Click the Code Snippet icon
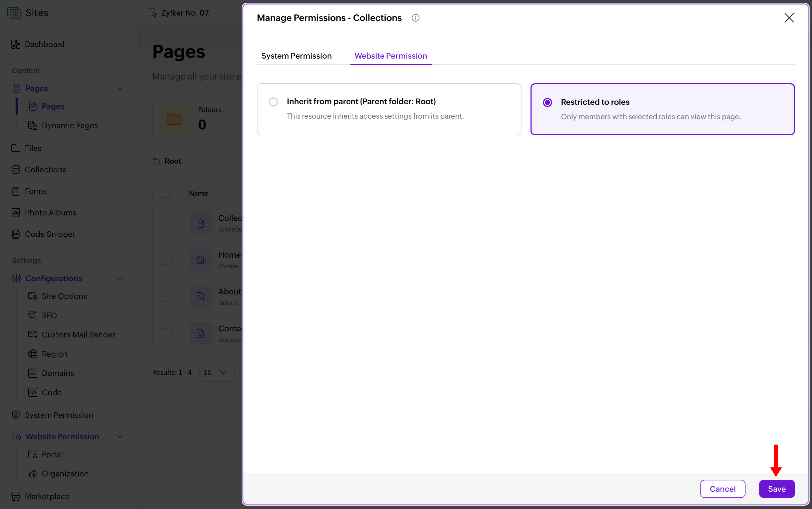This screenshot has width=812, height=509. coord(16,234)
